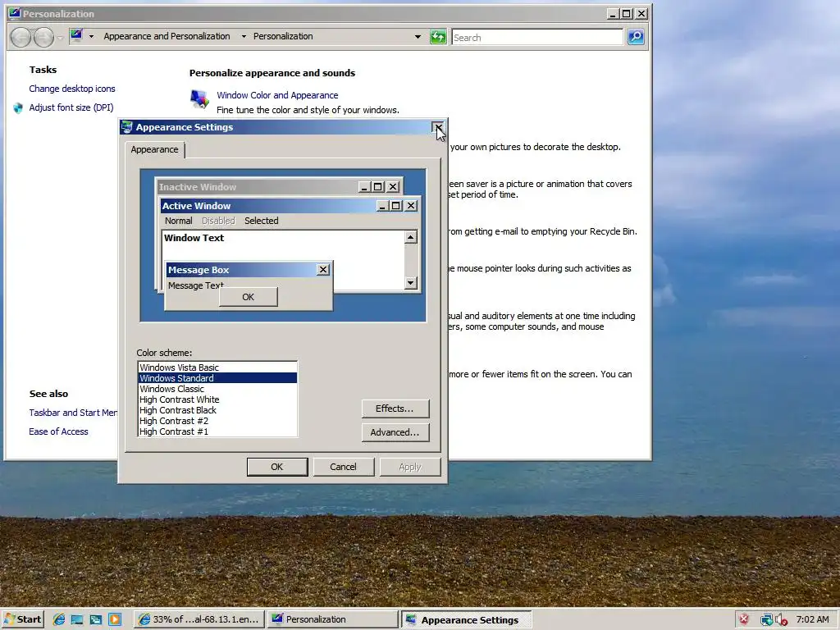The height and width of the screenshot is (630, 840).
Task: Click the Control Panel icon in address bar
Action: 76,36
